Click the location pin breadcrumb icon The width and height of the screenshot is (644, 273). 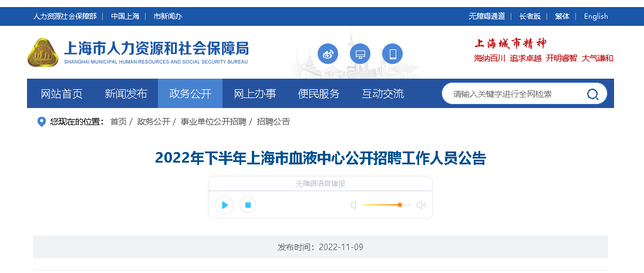[41, 122]
